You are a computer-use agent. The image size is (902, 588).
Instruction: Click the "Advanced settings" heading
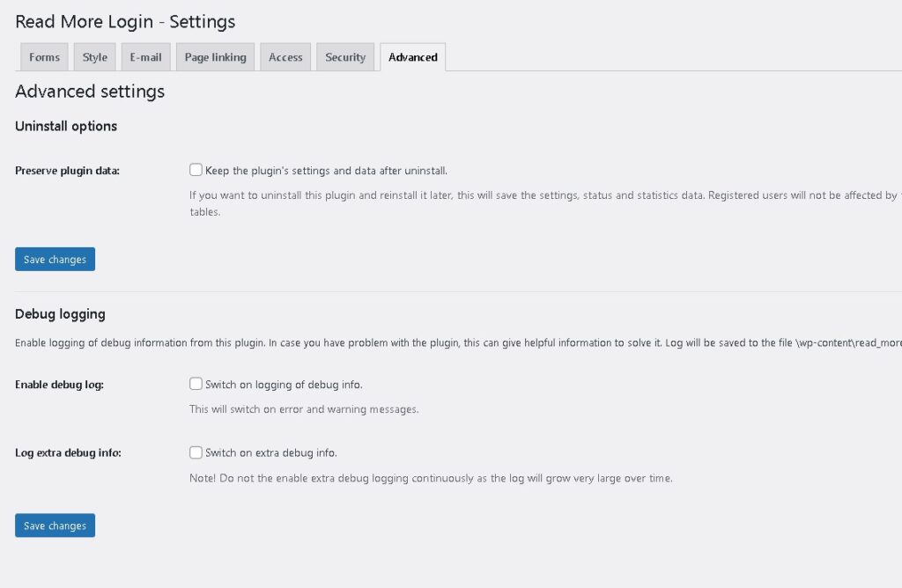click(x=90, y=92)
